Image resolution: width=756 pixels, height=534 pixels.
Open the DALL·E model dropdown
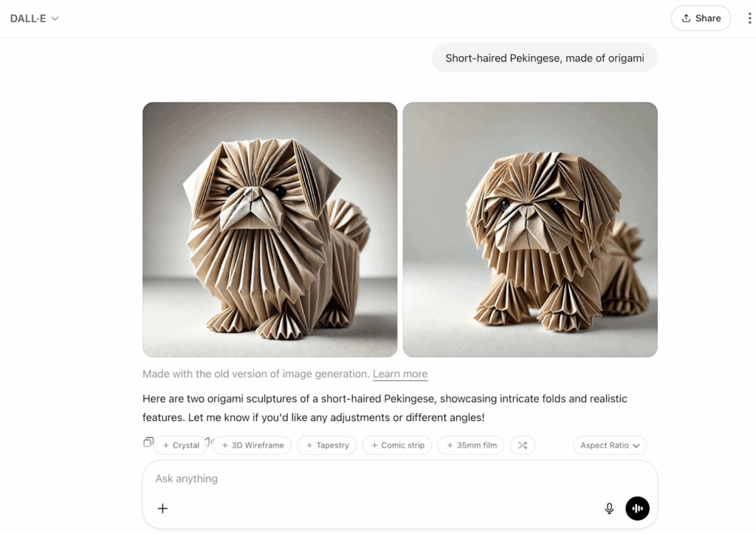pos(34,18)
